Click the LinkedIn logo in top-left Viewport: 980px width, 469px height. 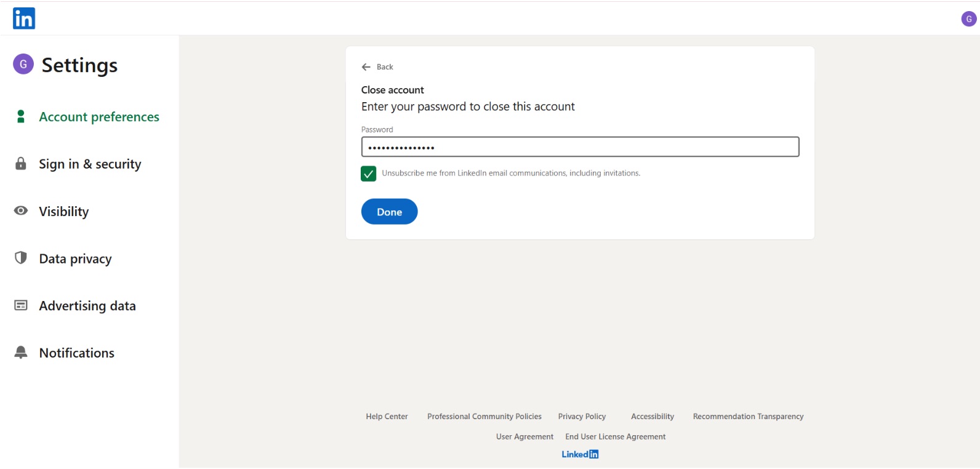[24, 18]
